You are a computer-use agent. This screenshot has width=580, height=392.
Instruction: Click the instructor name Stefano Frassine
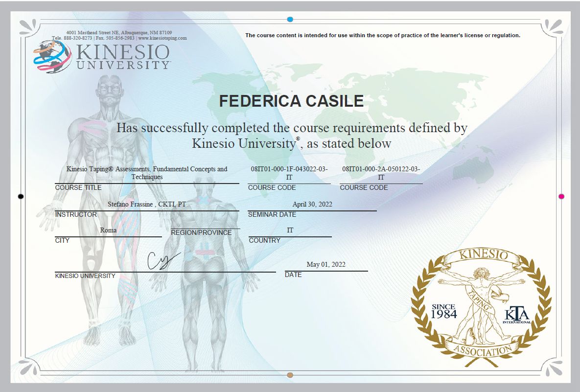(x=147, y=205)
